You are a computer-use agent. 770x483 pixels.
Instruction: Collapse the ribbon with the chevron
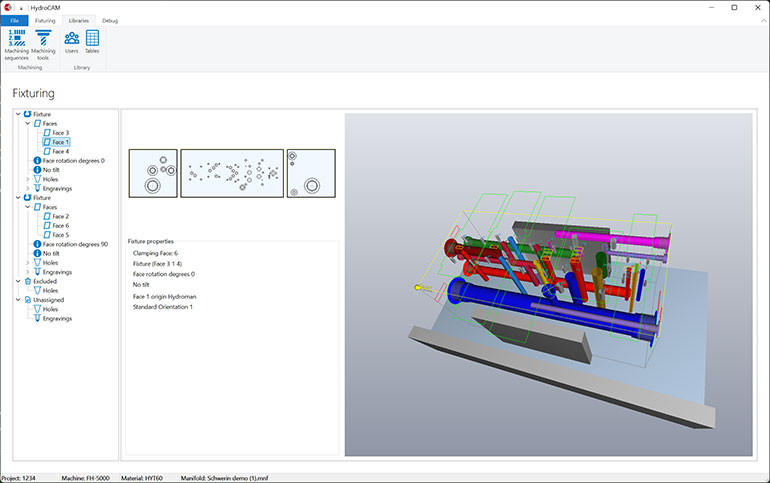pos(764,21)
